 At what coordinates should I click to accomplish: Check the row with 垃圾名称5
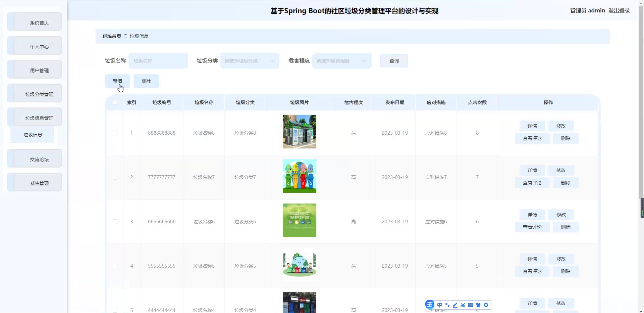[x=115, y=266]
